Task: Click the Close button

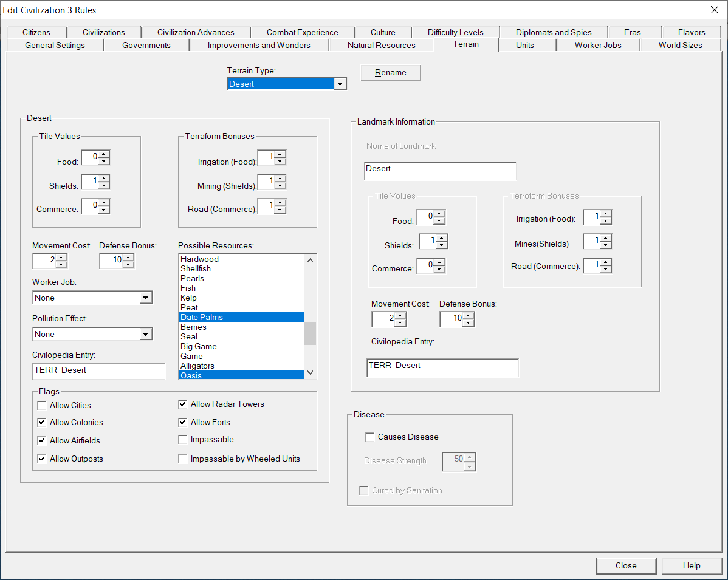Action: [626, 565]
